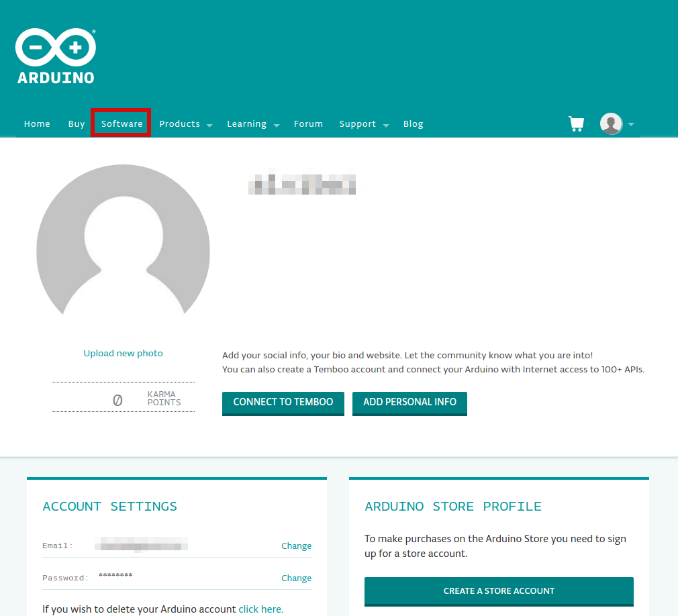The image size is (678, 616).
Task: Open the Buy menu item
Action: tap(77, 124)
